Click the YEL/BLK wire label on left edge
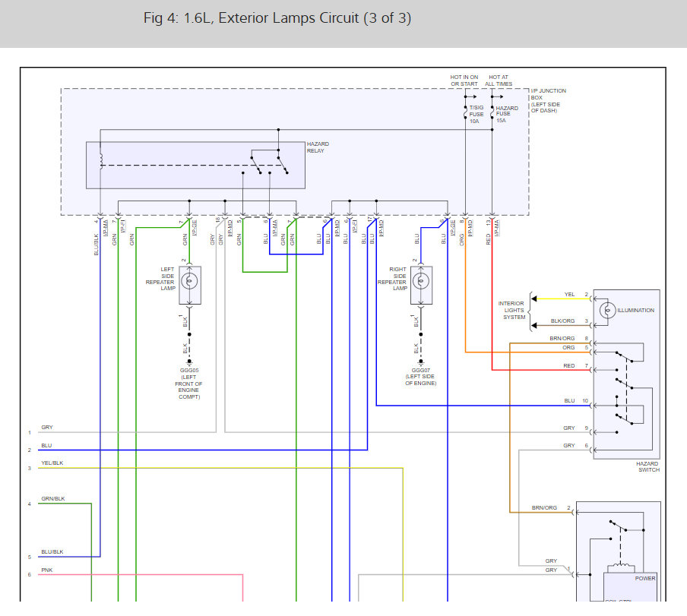687x616 pixels. coord(52,463)
